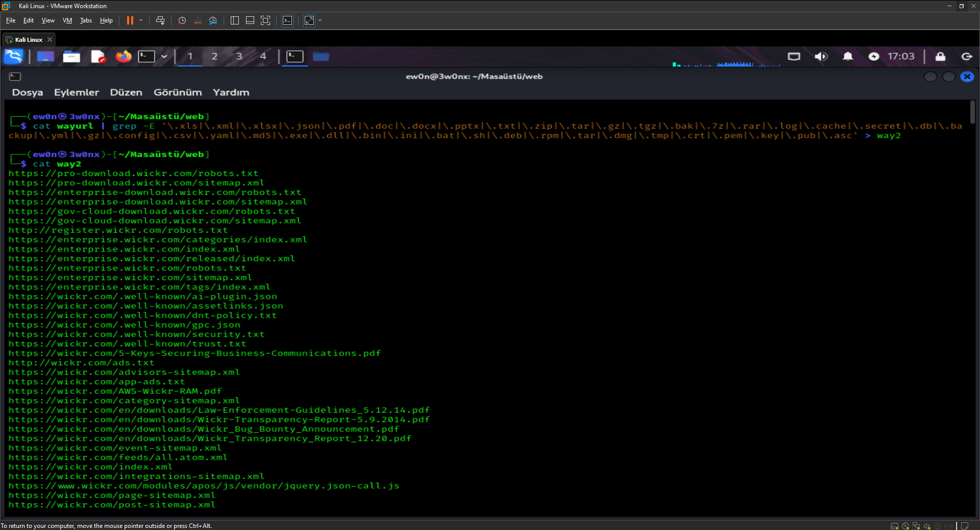
Task: Open the VMware Help menu
Action: [106, 20]
